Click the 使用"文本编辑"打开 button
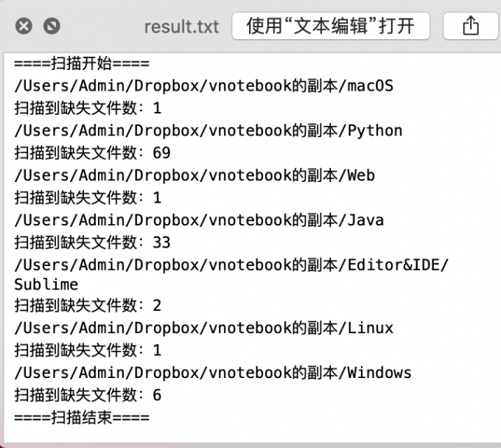The height and width of the screenshot is (448, 501). [x=331, y=26]
